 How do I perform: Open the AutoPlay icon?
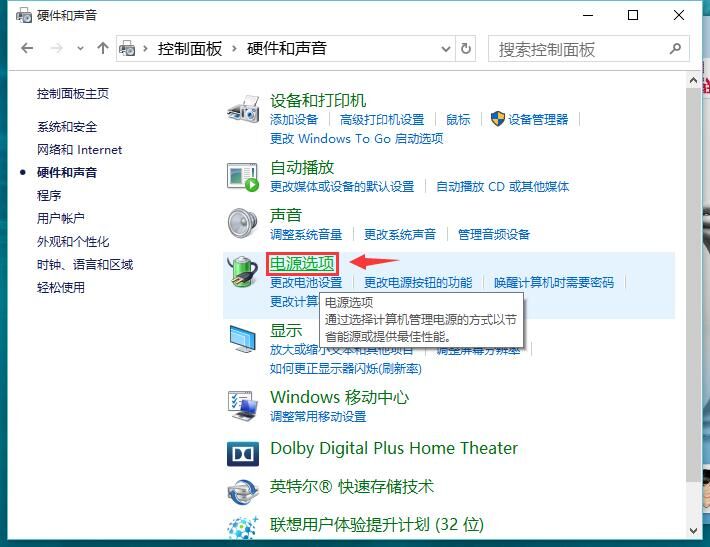coord(243,176)
